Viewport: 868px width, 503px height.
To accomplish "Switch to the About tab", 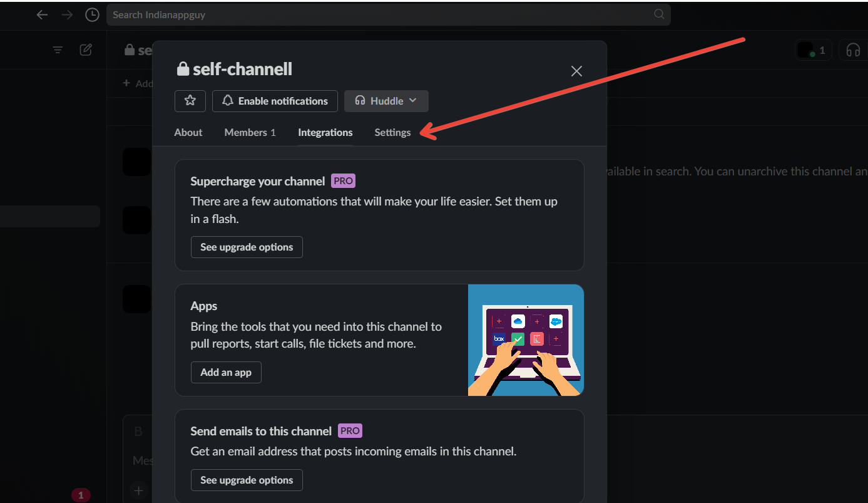I will pyautogui.click(x=188, y=132).
